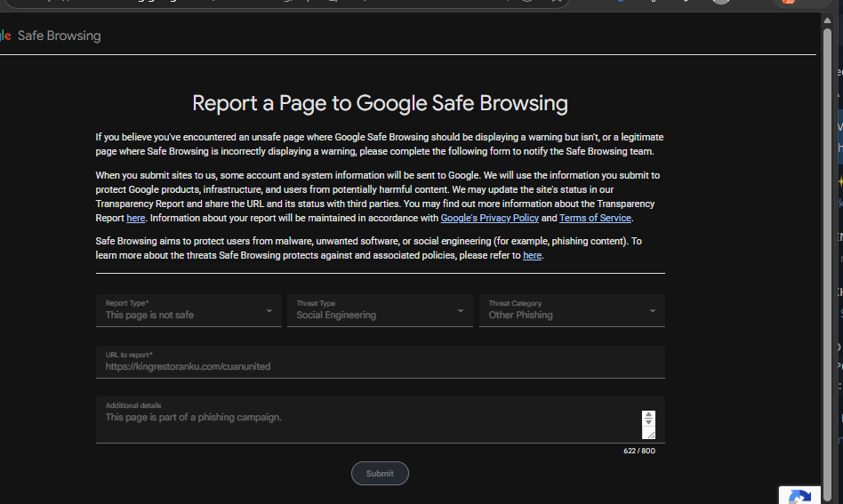
Task: Open the Terms of Service link
Action: click(x=595, y=218)
